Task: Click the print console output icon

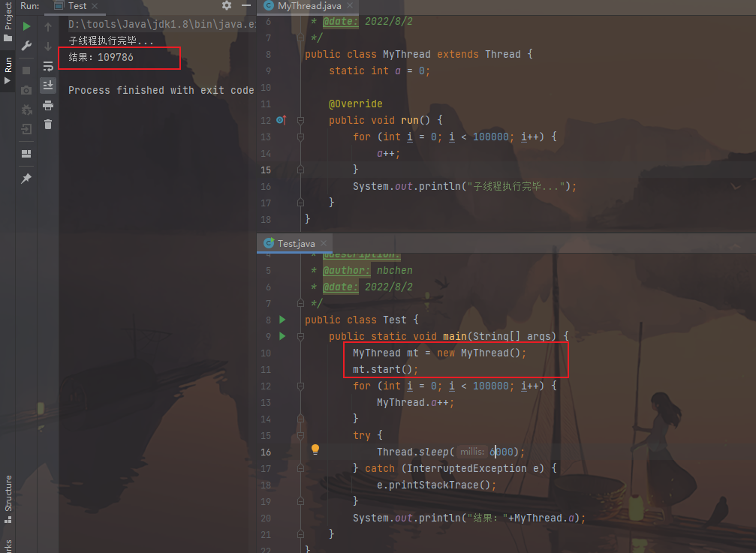Action: pyautogui.click(x=48, y=105)
